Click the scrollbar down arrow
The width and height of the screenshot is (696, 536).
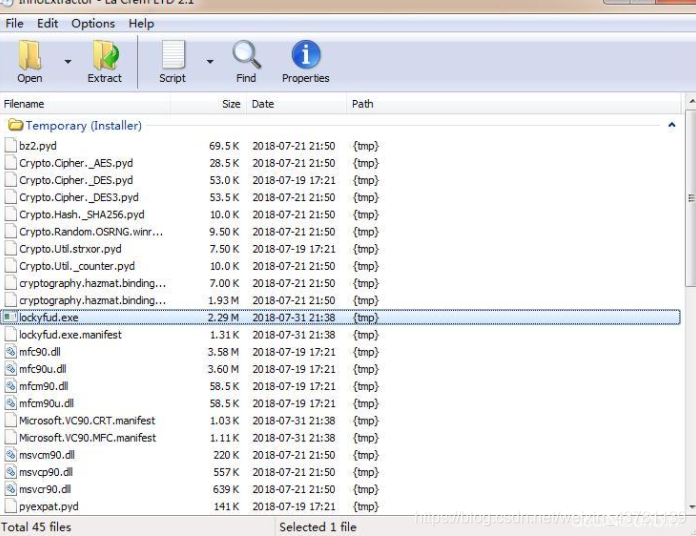click(691, 507)
